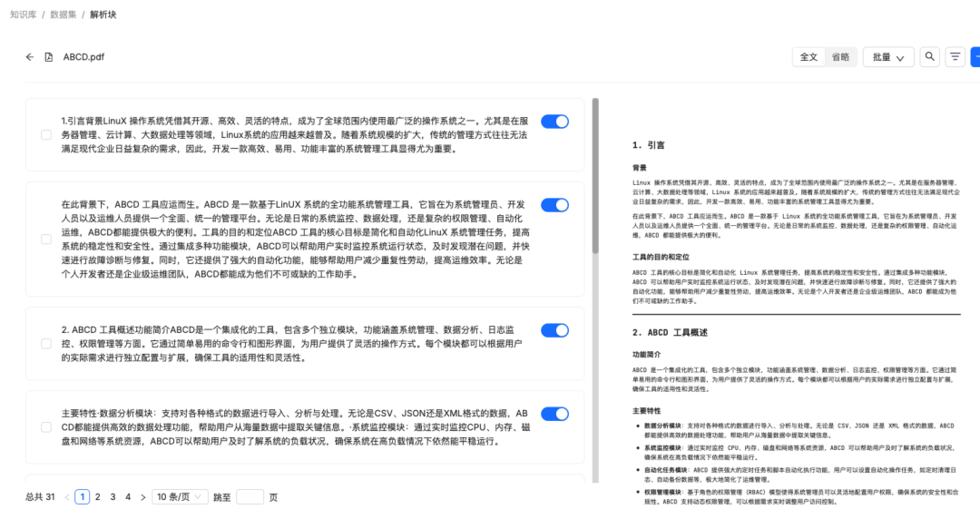
Task: Click the blue button at the top right edge
Action: pos(975,57)
